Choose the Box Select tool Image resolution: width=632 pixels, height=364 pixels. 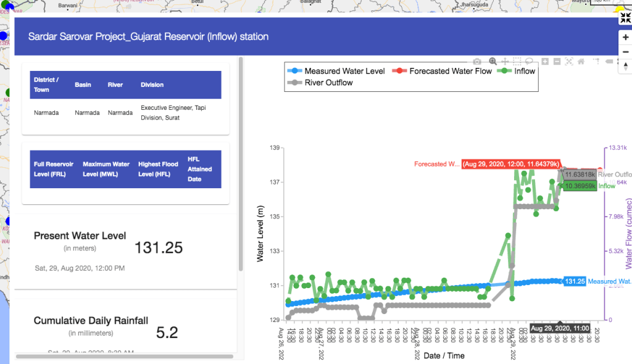[x=517, y=62]
